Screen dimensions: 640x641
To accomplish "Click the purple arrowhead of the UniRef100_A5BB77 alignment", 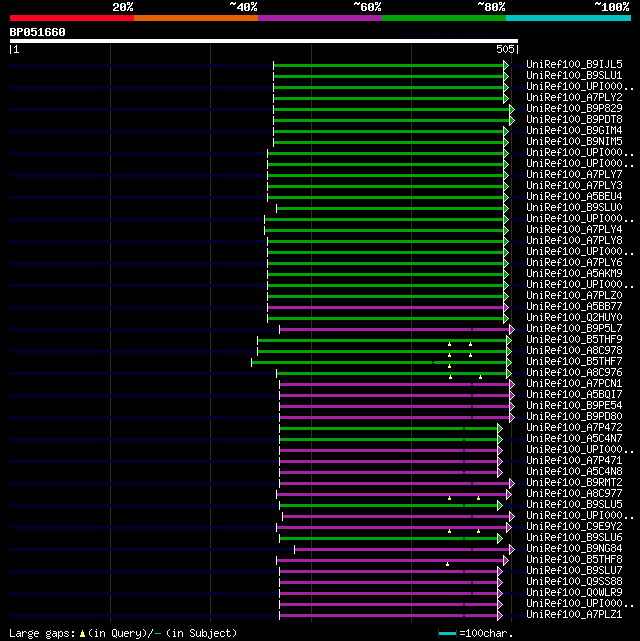I will pos(506,307).
